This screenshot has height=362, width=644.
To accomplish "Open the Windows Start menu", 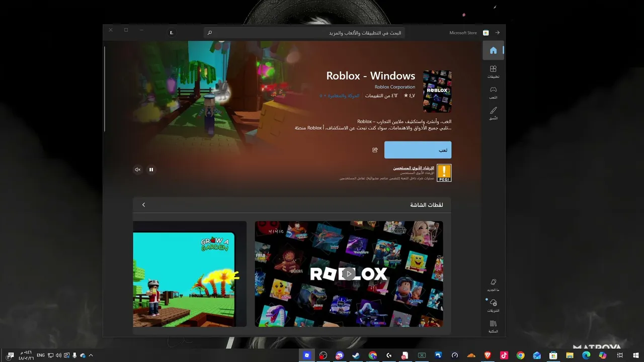I will (x=635, y=355).
